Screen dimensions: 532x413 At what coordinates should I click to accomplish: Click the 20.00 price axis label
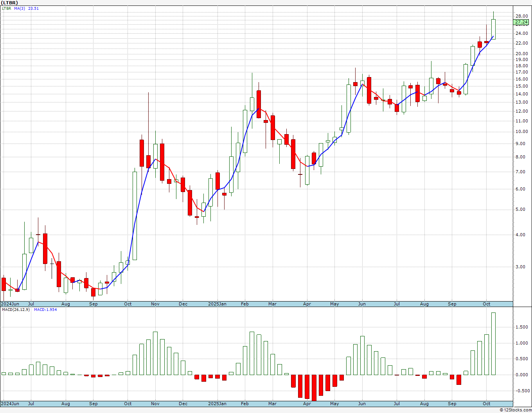coord(521,54)
